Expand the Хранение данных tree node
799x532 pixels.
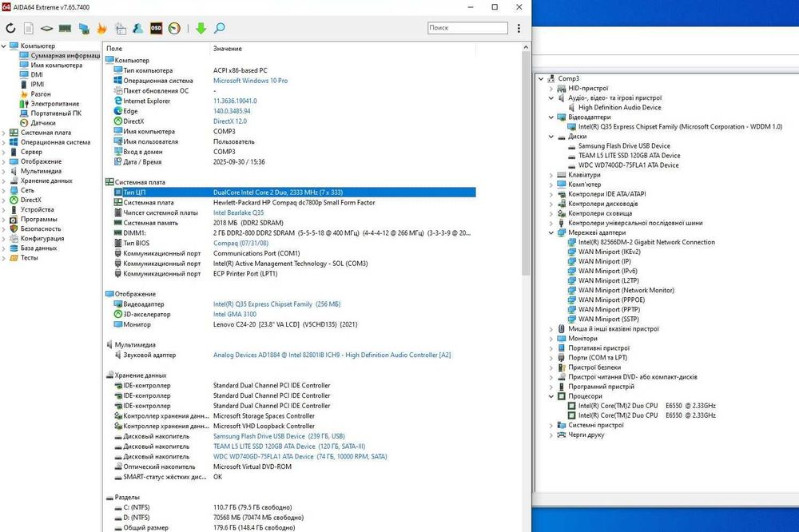4,181
